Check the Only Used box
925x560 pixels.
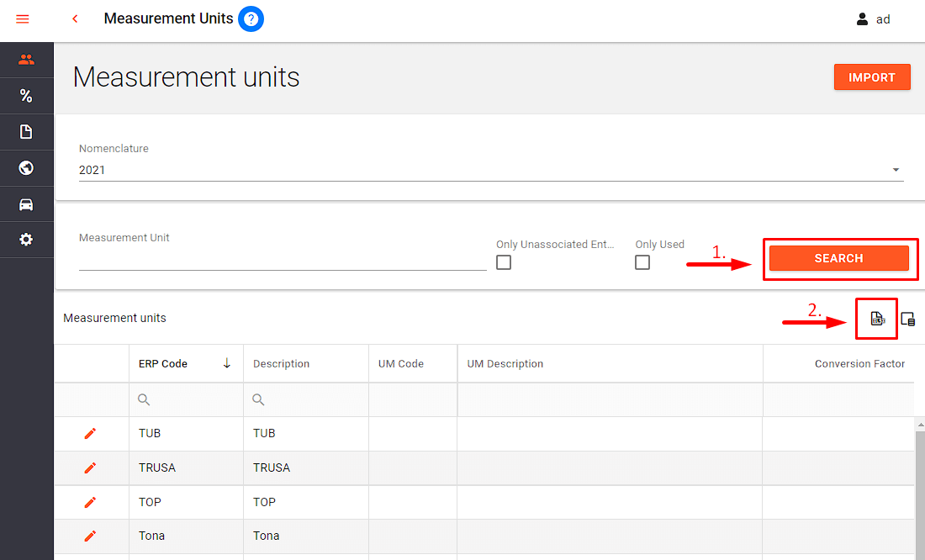(642, 262)
